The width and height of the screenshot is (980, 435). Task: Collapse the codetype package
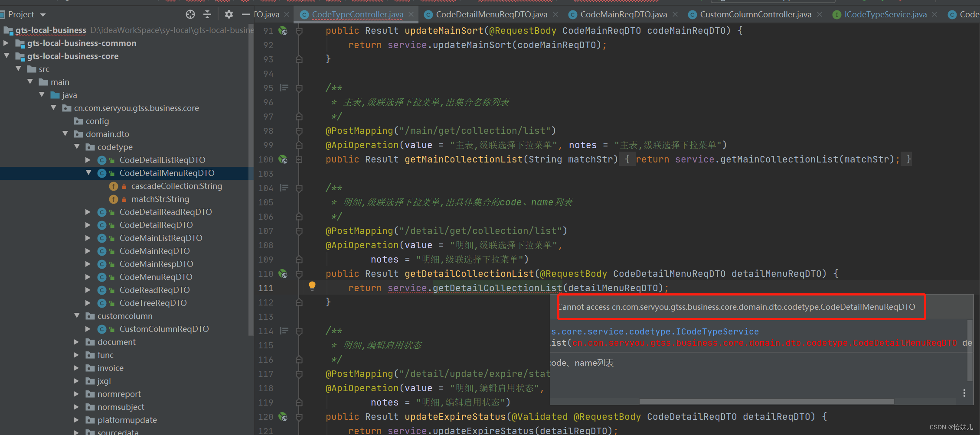point(77,147)
